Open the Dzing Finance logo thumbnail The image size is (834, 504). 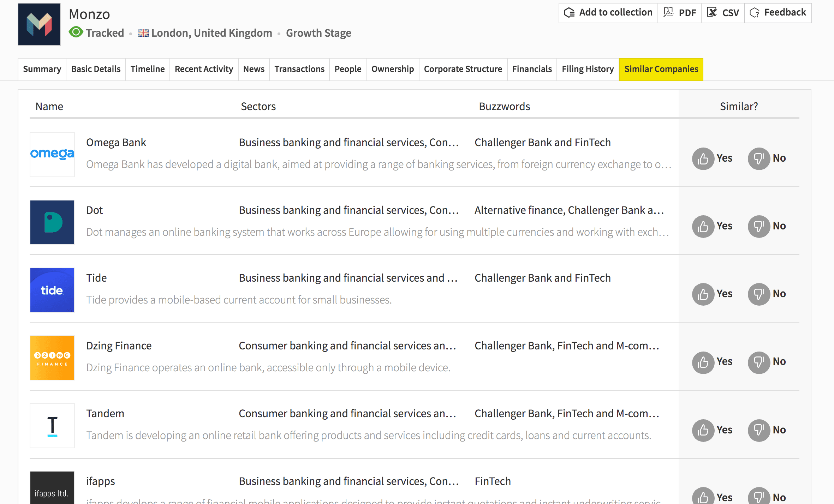click(x=52, y=358)
